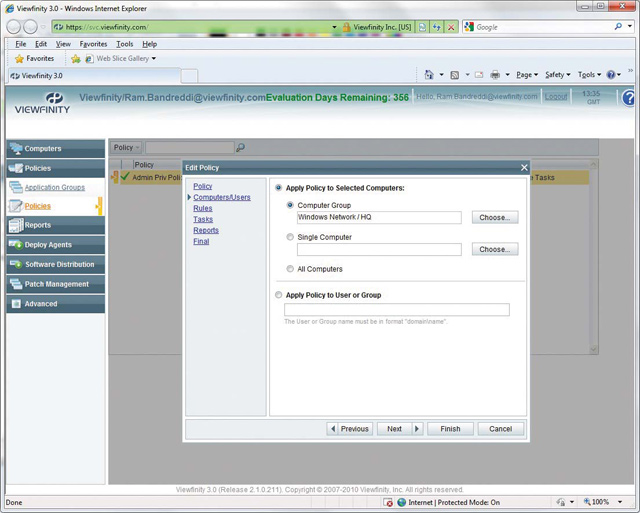Open the Reports sidebar section
This screenshot has width=640, height=513.
(56, 225)
